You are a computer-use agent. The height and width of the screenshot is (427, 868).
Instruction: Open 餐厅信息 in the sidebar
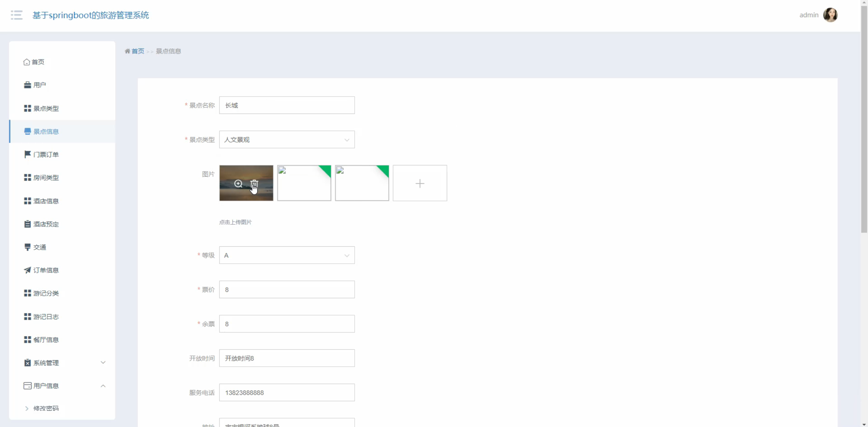(46, 340)
